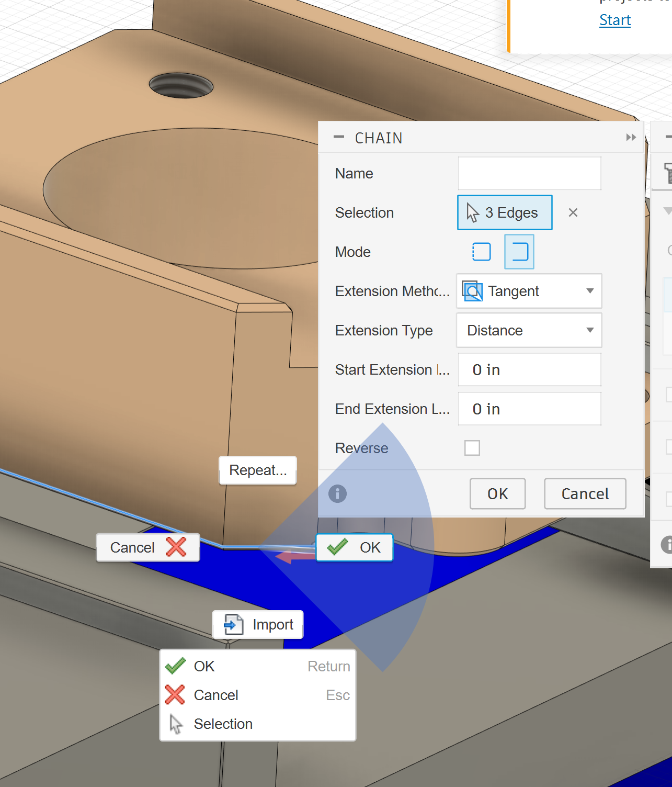
Task: Confirm the Chain dialog with OK
Action: coord(498,493)
